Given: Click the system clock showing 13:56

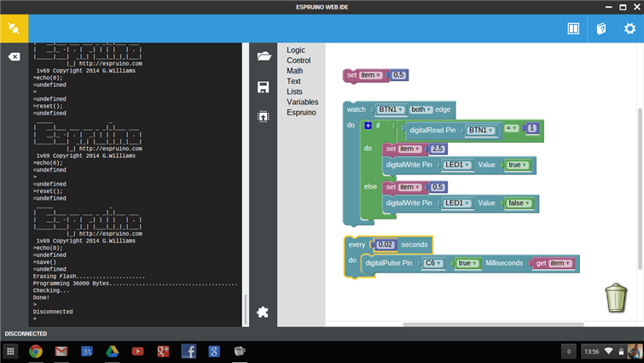Looking at the screenshot, I should click(591, 352).
